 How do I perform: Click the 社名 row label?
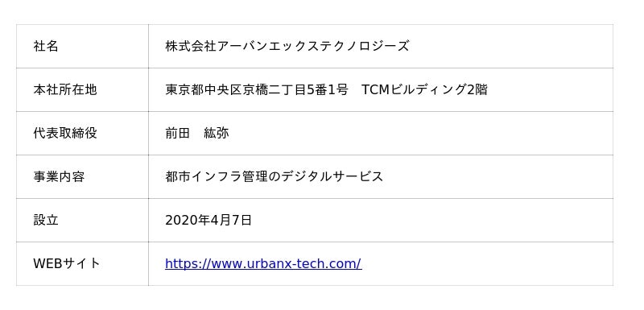[x=46, y=46]
